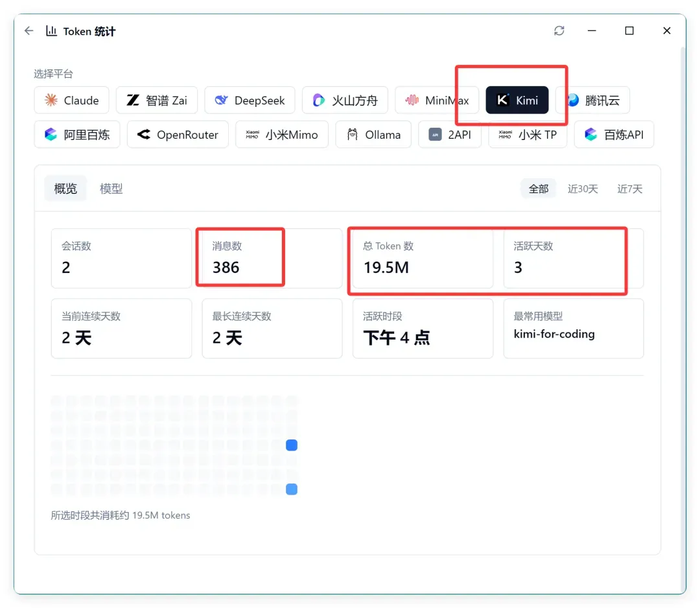The width and height of the screenshot is (700, 608).
Task: Click the 会话数 card showing 2
Action: [121, 258]
